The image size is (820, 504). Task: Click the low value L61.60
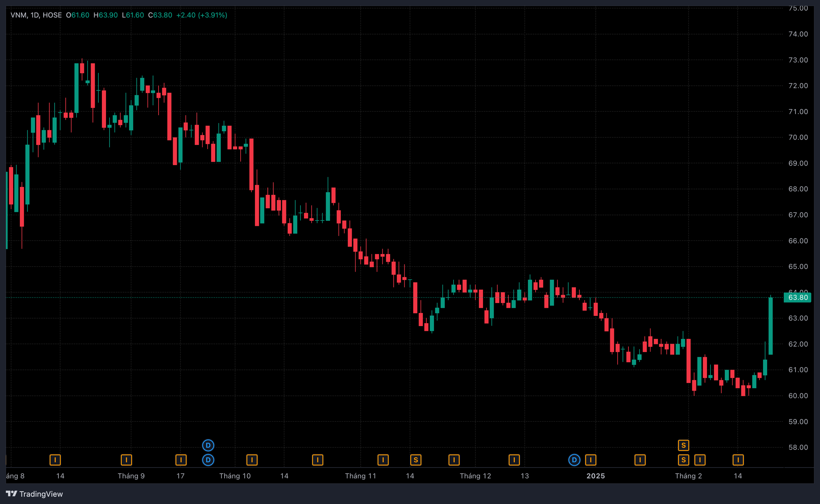(133, 15)
